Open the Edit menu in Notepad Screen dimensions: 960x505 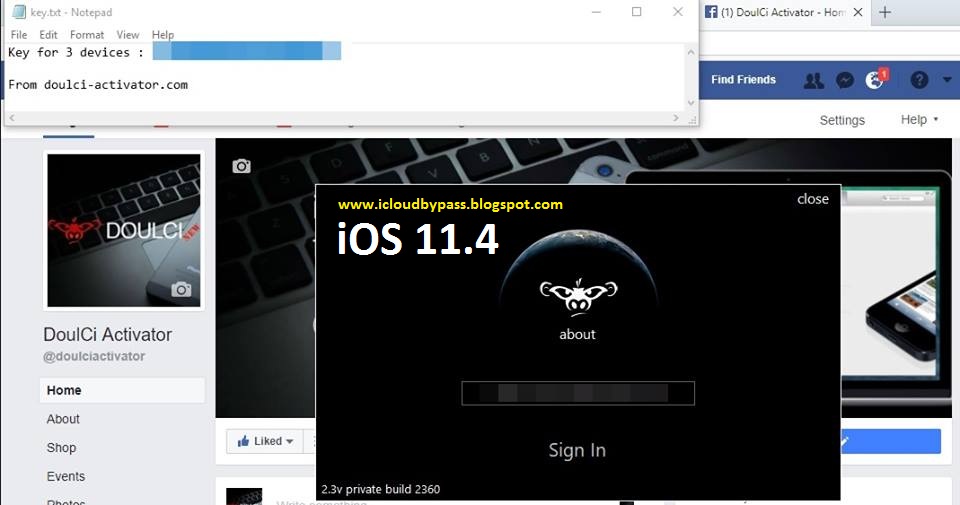click(48, 35)
